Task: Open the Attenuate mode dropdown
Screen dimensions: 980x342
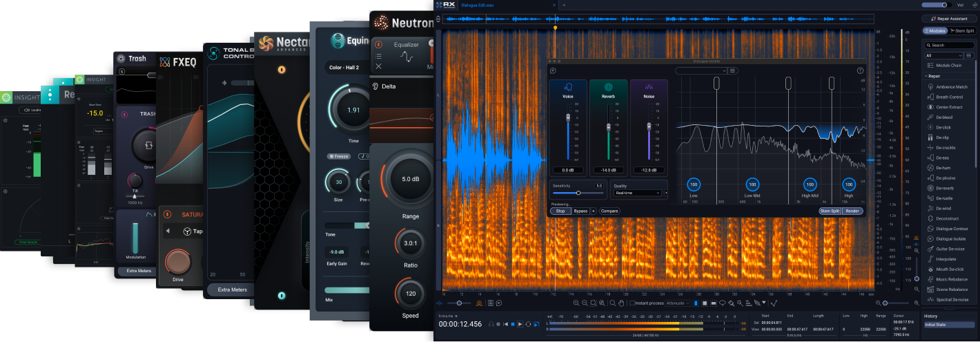Action: coord(678,303)
